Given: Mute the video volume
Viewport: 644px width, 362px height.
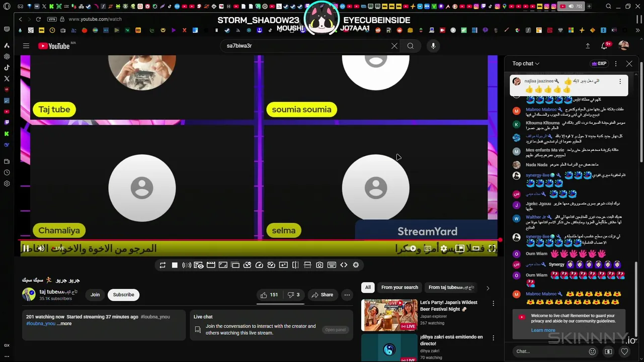Looking at the screenshot, I should (41, 248).
